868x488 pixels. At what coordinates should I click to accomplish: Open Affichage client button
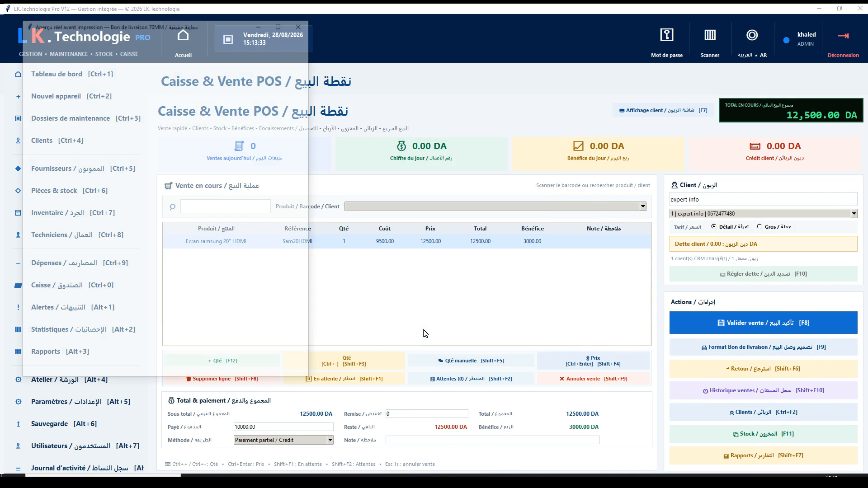663,110
